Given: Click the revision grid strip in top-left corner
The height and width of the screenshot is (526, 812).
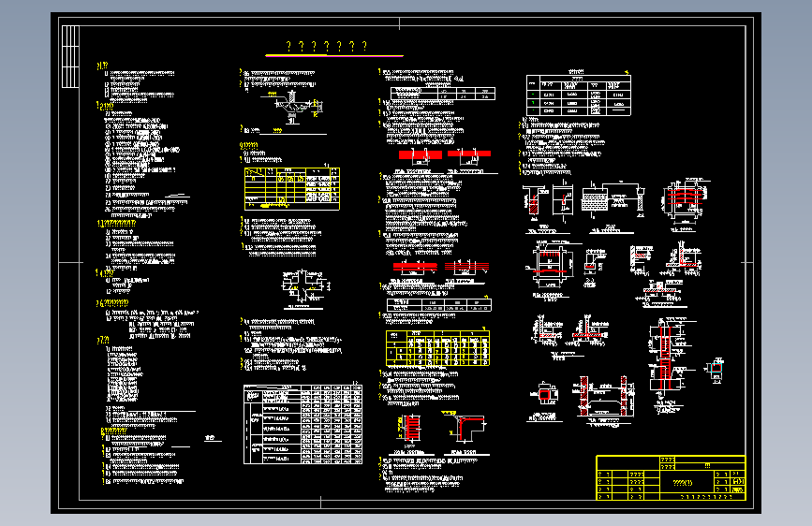Looking at the screenshot, I should [x=70, y=56].
